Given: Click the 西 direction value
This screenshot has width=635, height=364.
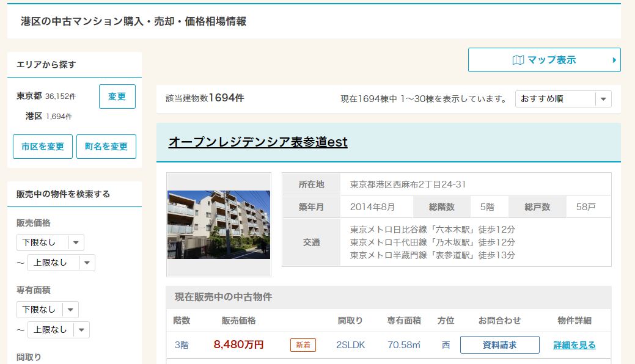Looking at the screenshot, I should (x=446, y=345).
